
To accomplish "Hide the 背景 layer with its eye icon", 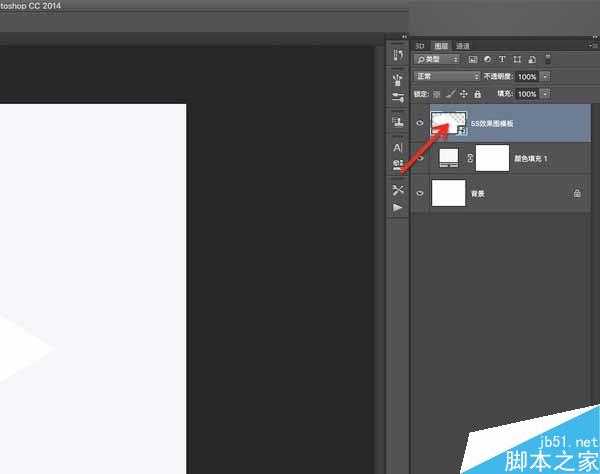I will (420, 193).
